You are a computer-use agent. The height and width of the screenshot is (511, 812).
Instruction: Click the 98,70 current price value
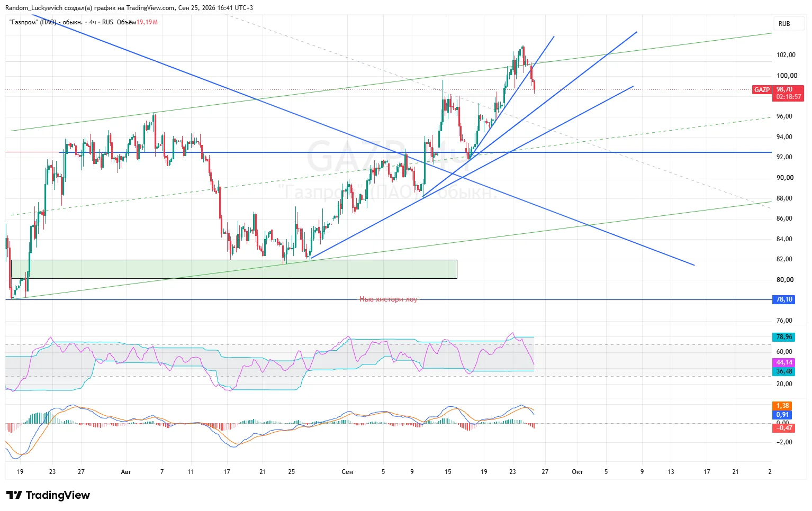(x=784, y=89)
